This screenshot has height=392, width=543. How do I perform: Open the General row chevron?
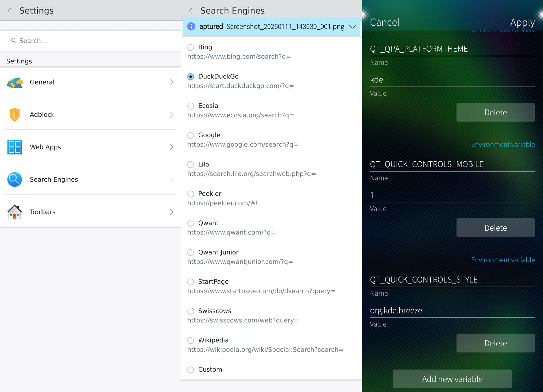(x=171, y=82)
